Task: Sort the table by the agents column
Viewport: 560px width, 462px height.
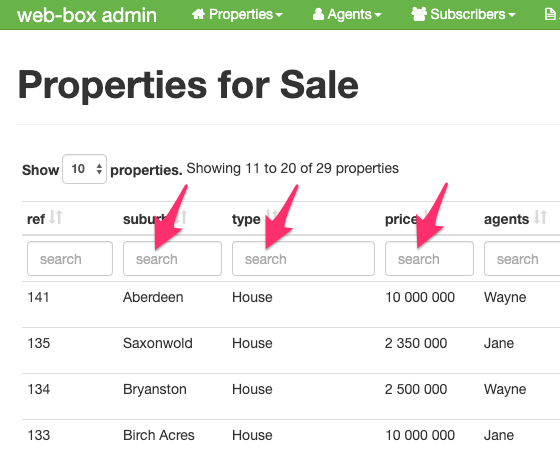Action: (x=540, y=217)
